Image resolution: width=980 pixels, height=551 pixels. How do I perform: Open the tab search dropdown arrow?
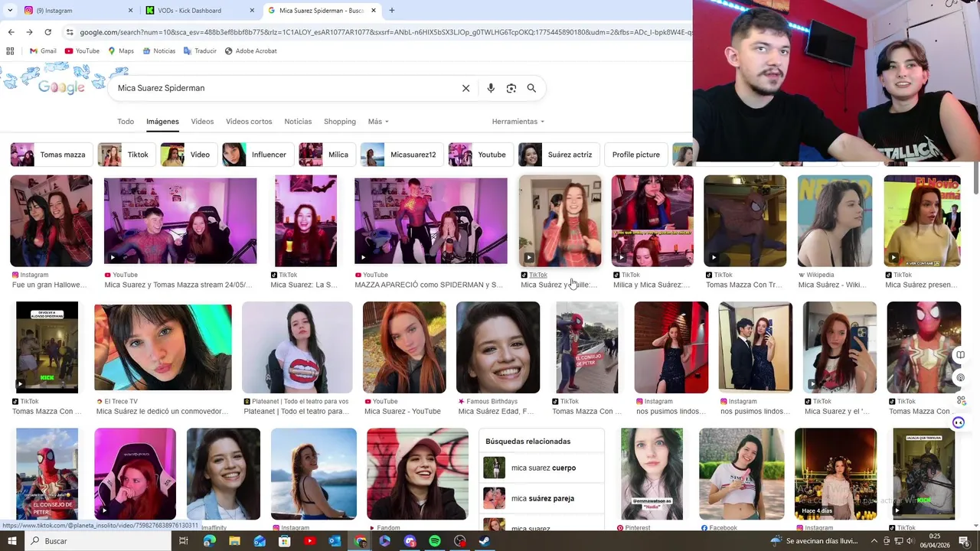(10, 11)
